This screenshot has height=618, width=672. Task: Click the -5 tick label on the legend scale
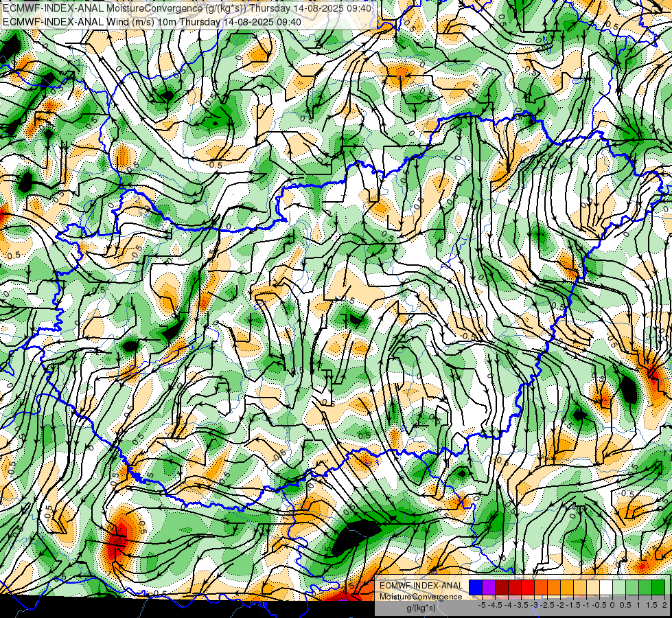[x=482, y=605]
